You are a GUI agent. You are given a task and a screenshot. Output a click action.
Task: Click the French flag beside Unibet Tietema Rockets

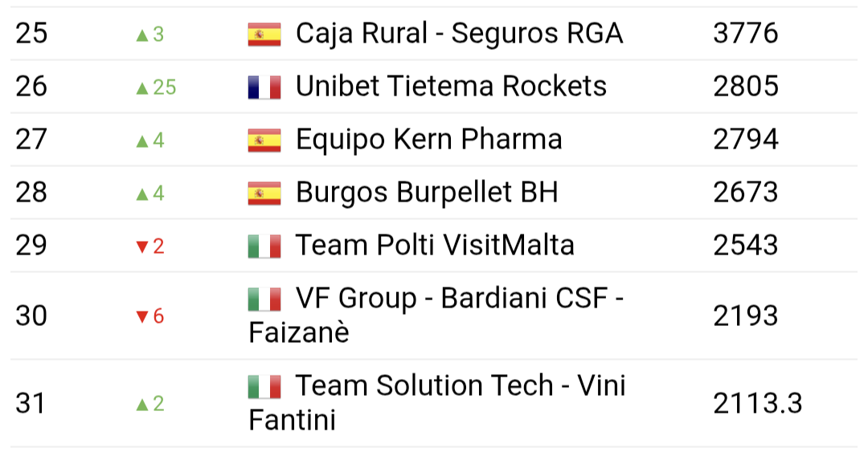point(264,87)
